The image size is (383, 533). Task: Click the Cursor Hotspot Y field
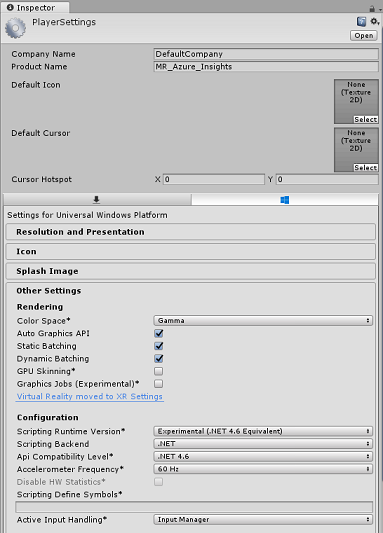[327, 179]
